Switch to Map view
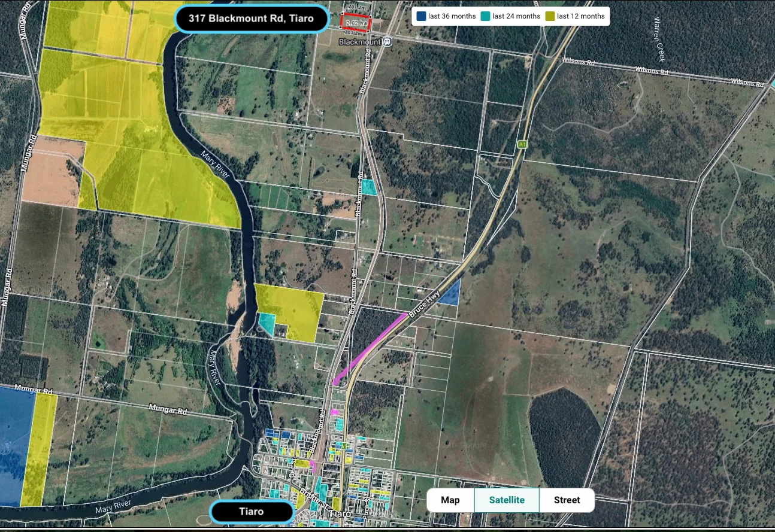The image size is (775, 532). pos(450,500)
